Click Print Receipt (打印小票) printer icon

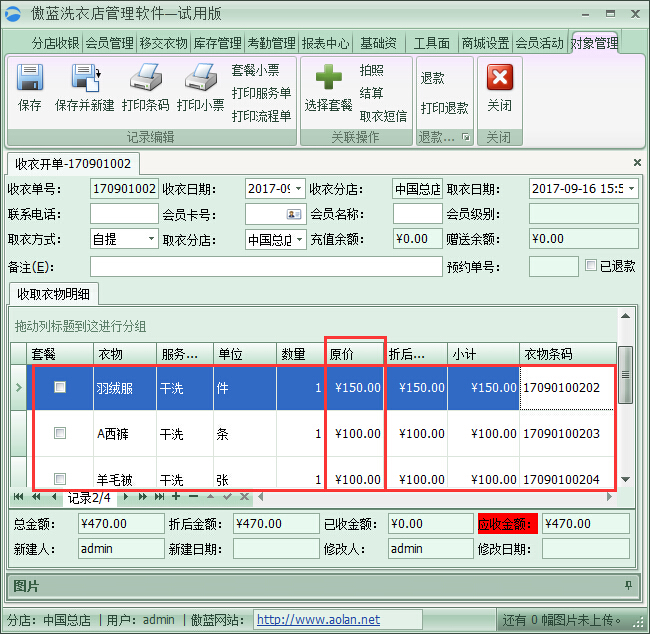201,78
